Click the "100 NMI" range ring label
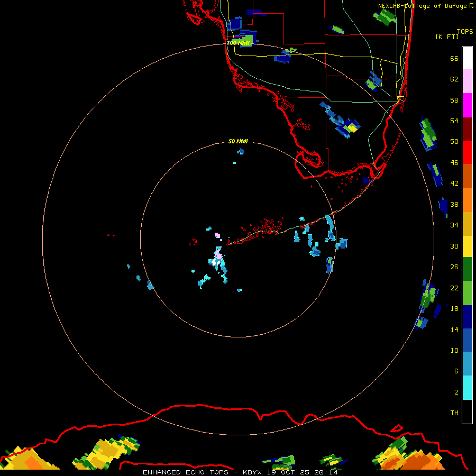The image size is (476, 476). [x=238, y=43]
